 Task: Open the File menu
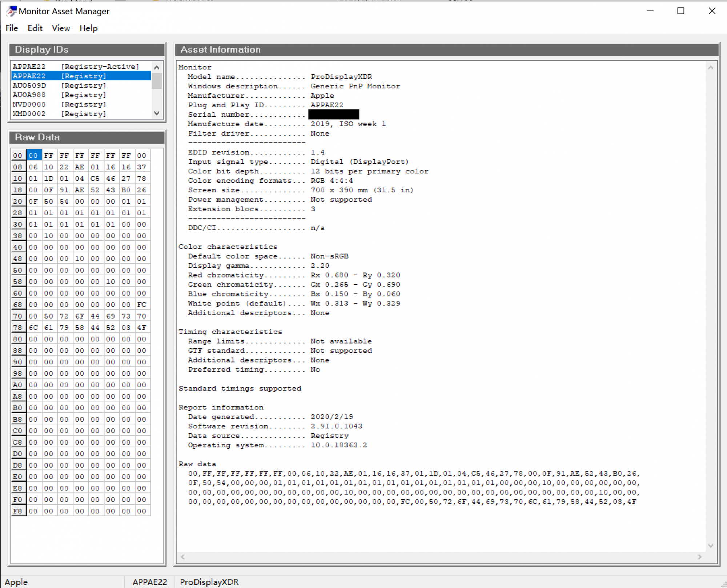point(11,28)
